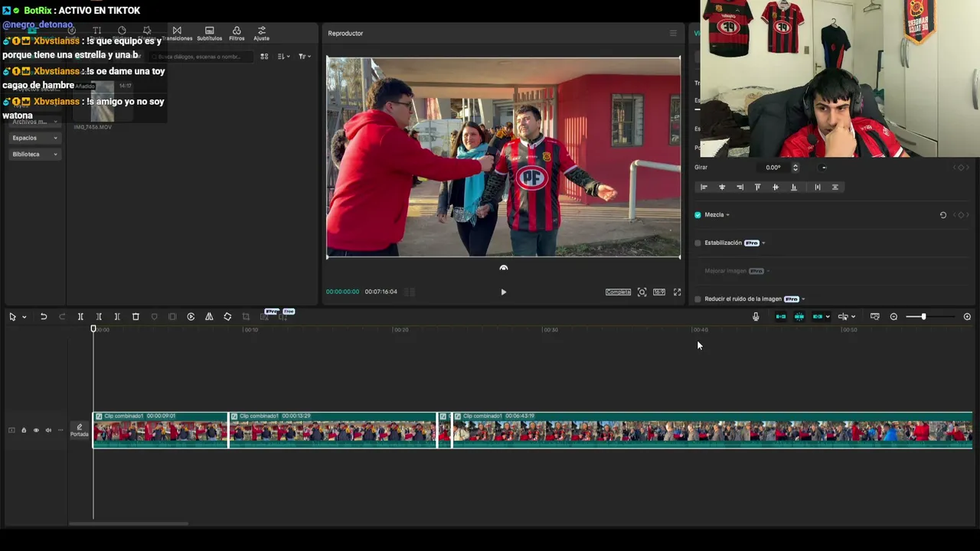
Task: Enable Reducir el ruido de la imagen
Action: 697,299
